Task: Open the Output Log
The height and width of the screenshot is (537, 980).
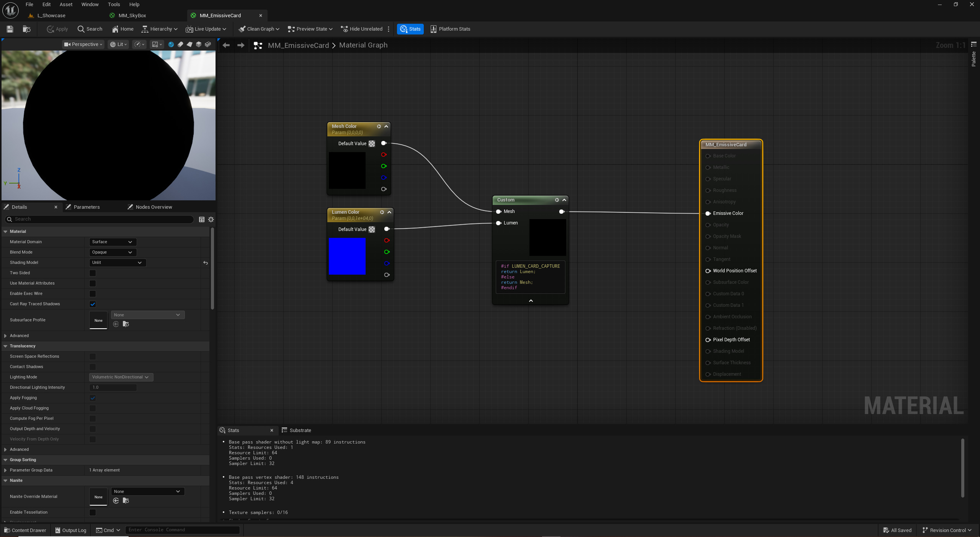Action: coord(70,530)
